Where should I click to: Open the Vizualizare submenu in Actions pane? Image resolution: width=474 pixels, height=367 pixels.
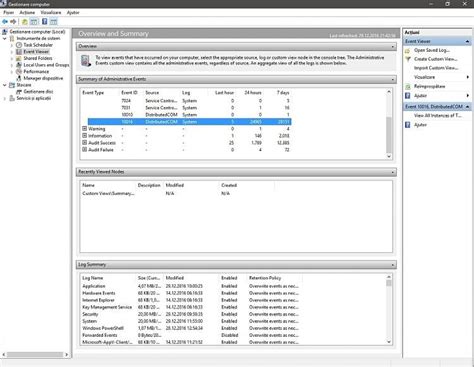click(x=437, y=77)
